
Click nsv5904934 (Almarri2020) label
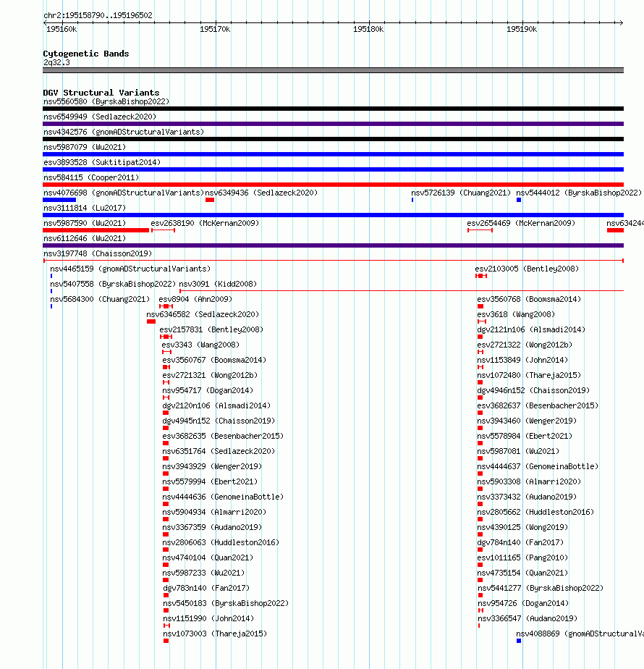214,512
